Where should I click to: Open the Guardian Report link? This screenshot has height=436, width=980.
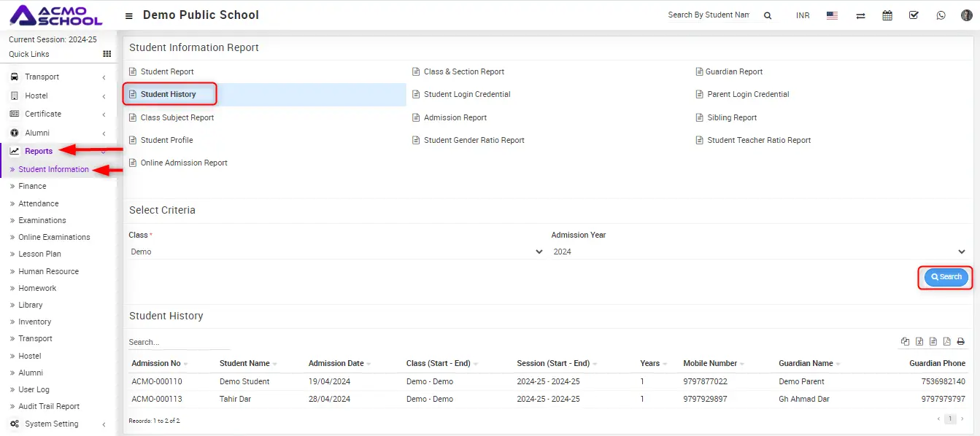[x=733, y=71]
